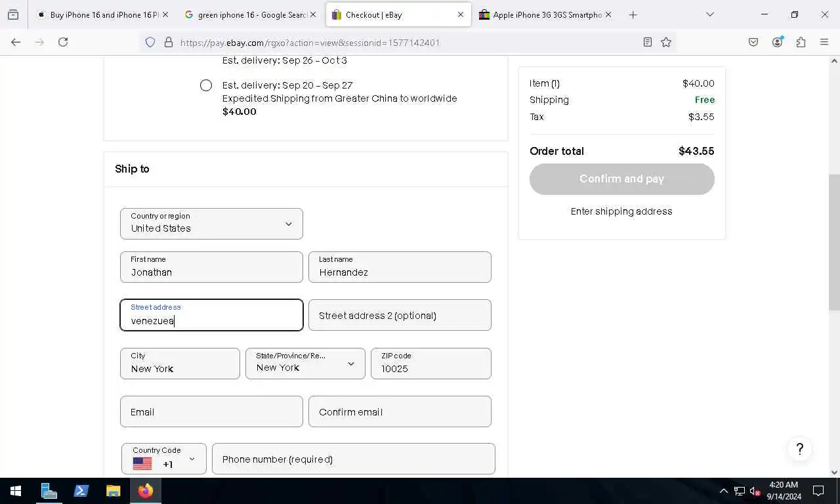Go back to the previous page
The width and height of the screenshot is (840, 504).
click(x=16, y=42)
